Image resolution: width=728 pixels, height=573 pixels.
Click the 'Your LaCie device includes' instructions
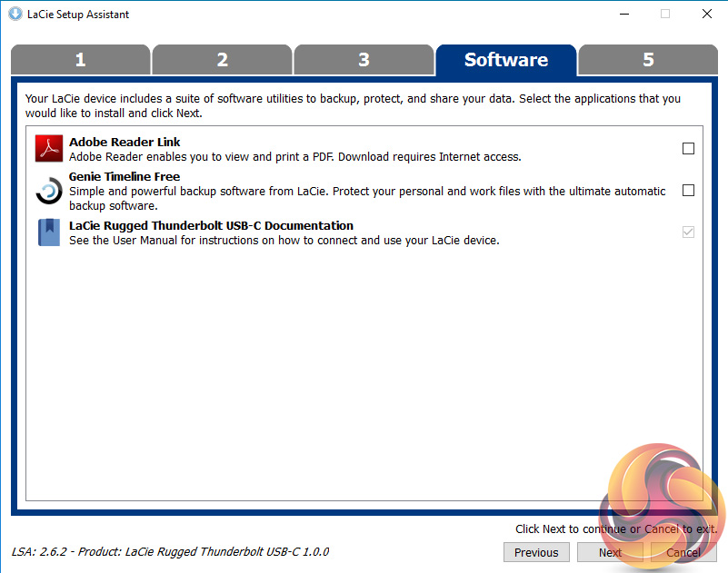(x=353, y=105)
